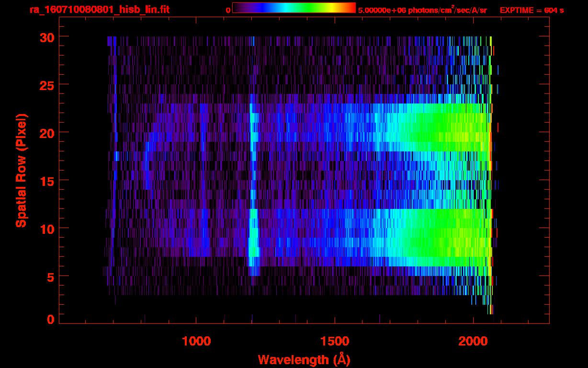Image resolution: width=588 pixels, height=368 pixels.
Task: Click the ra_160710080801_hisb_lin.fit filename title
Action: (x=99, y=10)
